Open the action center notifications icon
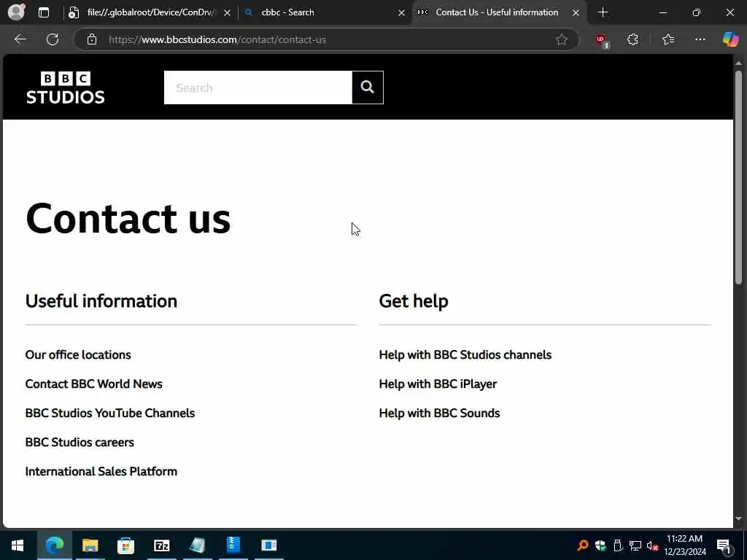This screenshot has width=747, height=560. coord(724,545)
